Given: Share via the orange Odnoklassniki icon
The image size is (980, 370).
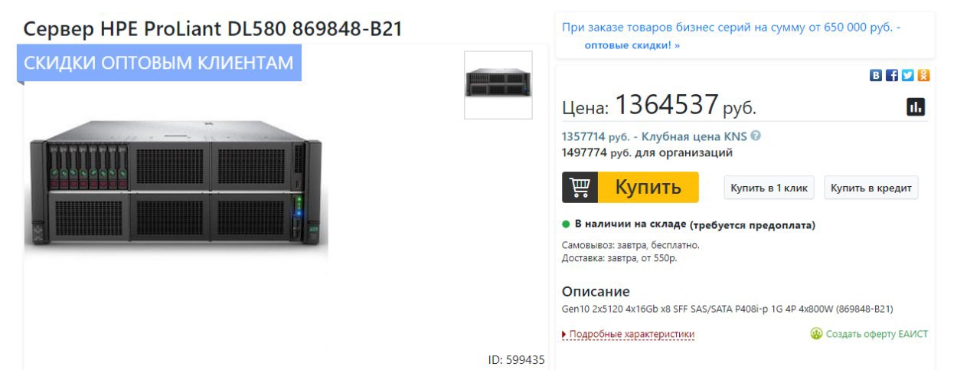Looking at the screenshot, I should (x=924, y=75).
